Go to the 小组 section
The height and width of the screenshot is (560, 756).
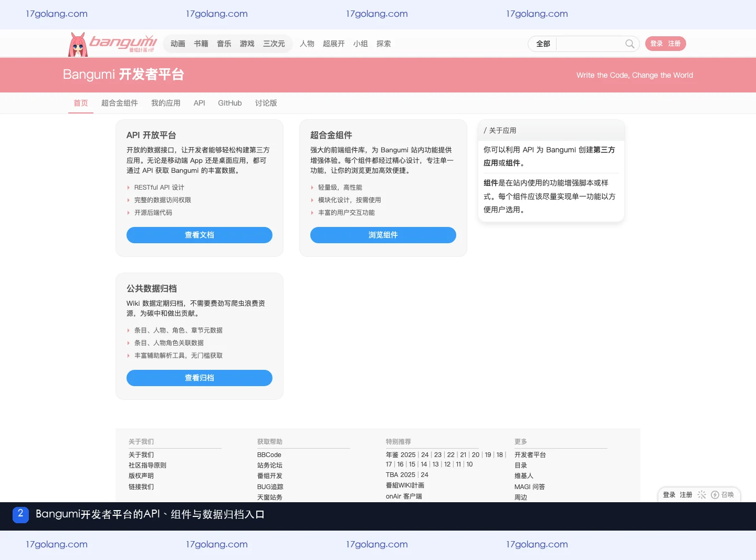coord(360,44)
